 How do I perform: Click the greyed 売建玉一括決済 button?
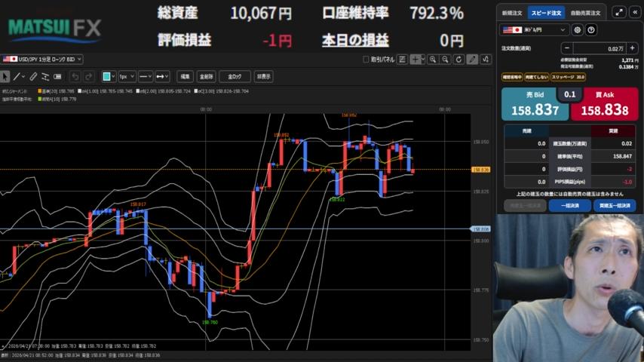click(525, 205)
